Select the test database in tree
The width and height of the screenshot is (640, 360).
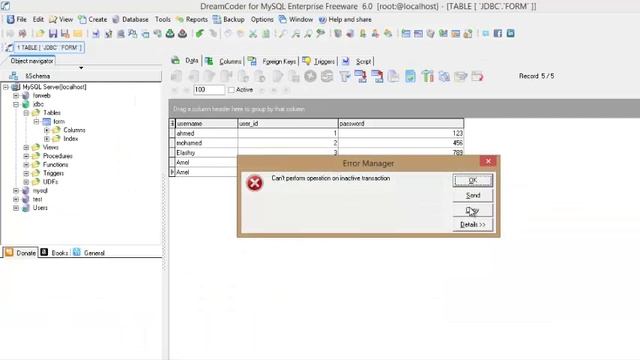pos(37,199)
